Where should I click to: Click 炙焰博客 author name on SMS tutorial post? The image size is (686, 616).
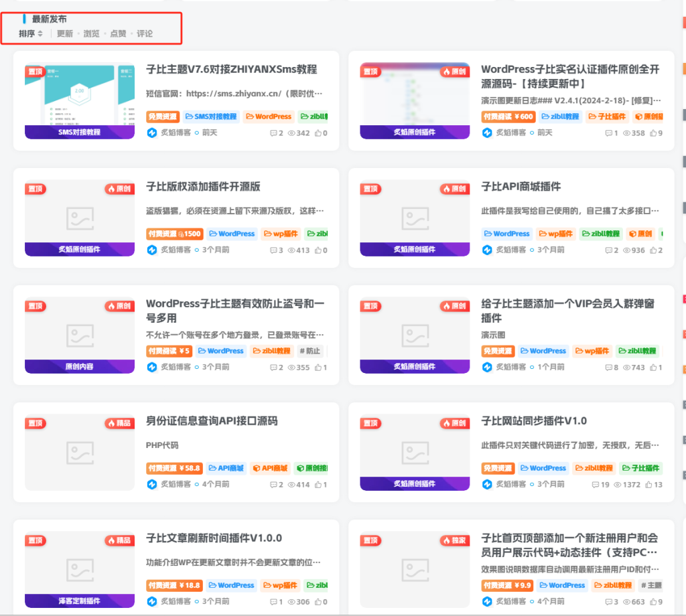coord(176,133)
